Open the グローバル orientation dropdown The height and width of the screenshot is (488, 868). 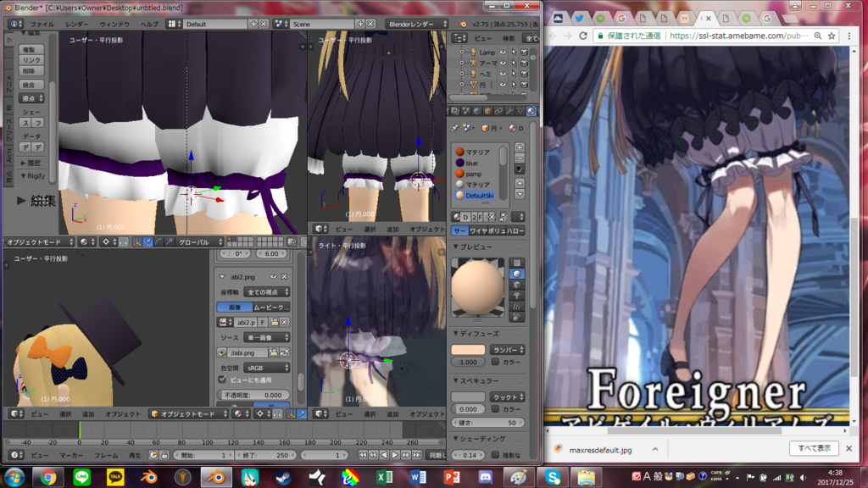point(199,241)
